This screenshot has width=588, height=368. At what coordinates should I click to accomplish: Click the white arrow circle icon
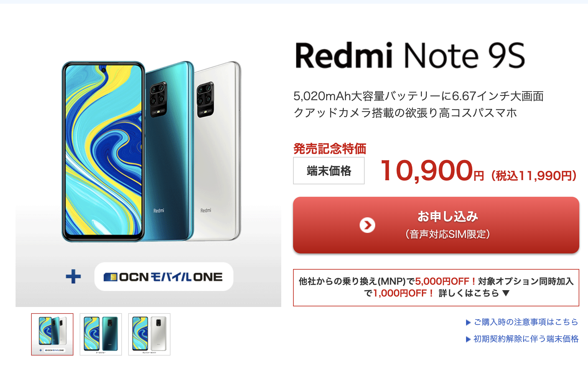point(367,225)
